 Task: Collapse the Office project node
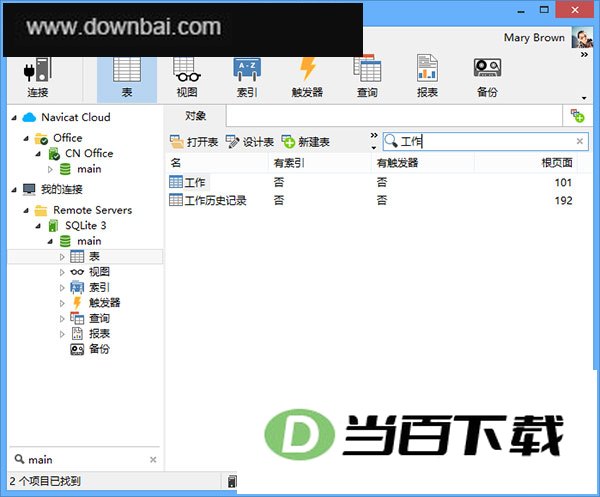pyautogui.click(x=26, y=139)
